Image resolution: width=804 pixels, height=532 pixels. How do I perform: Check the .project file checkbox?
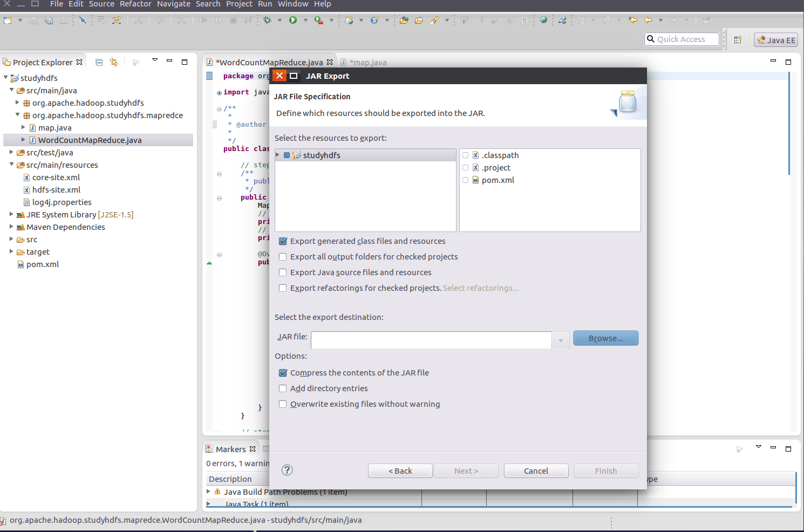pyautogui.click(x=466, y=168)
